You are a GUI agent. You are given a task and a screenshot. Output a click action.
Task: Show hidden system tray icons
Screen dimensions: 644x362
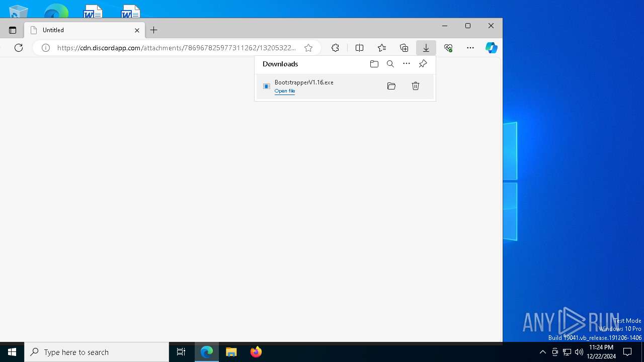click(x=542, y=352)
